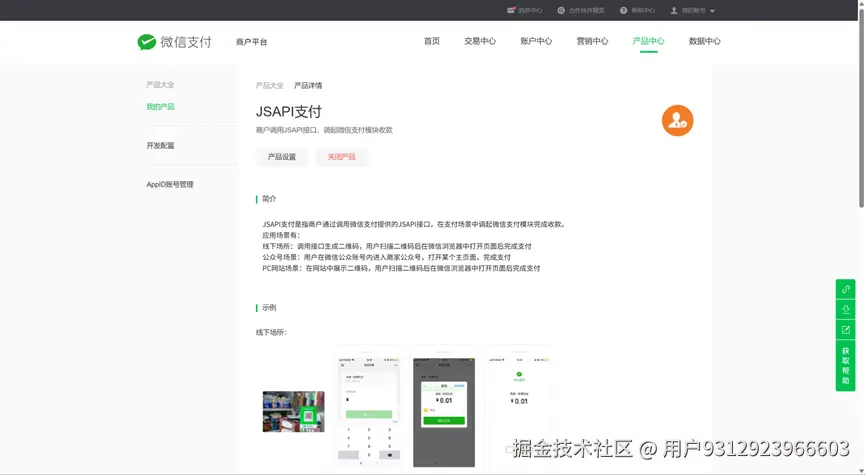Viewport: 865px width, 475px height.
Task: Click 产品大全 breadcrumb link
Action: click(269, 86)
